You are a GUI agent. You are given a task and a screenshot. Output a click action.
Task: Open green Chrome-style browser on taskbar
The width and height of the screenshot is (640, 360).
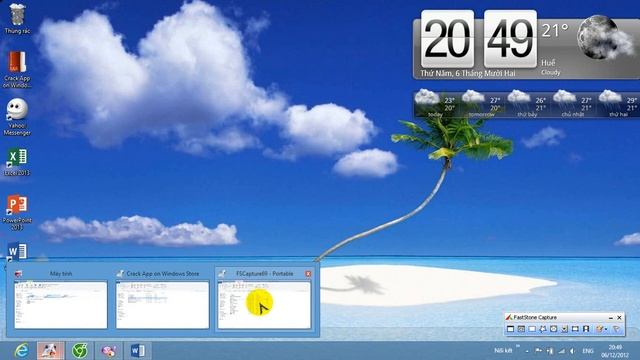click(x=80, y=351)
